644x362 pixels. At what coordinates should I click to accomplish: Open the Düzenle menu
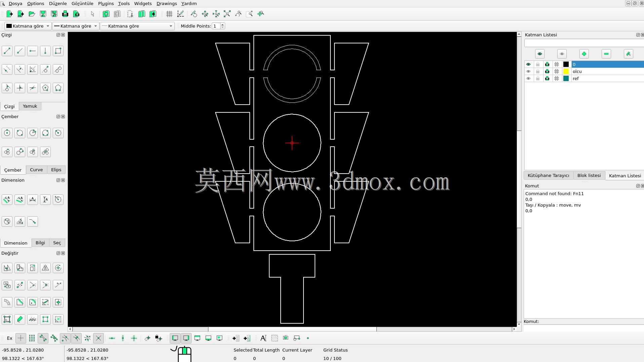coord(58,3)
